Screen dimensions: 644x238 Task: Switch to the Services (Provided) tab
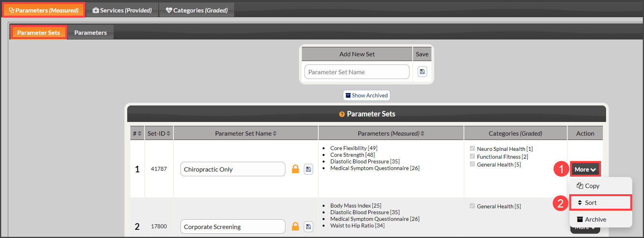pos(122,10)
